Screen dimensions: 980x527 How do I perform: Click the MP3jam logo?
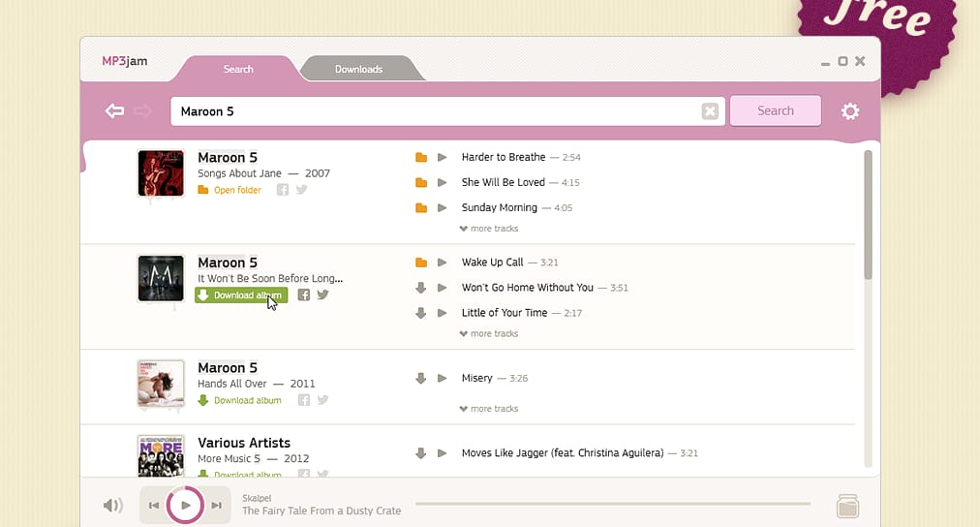point(124,61)
